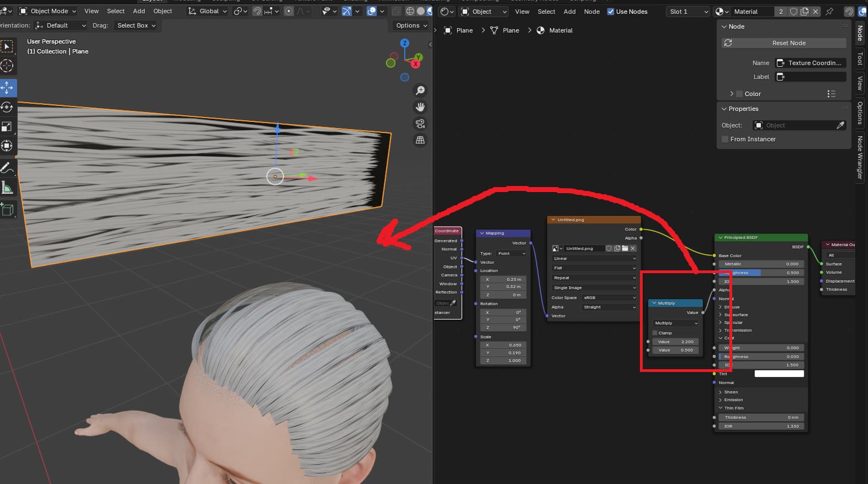Adjust Coat Weight slider value
This screenshot has height=484, width=868.
click(x=761, y=348)
